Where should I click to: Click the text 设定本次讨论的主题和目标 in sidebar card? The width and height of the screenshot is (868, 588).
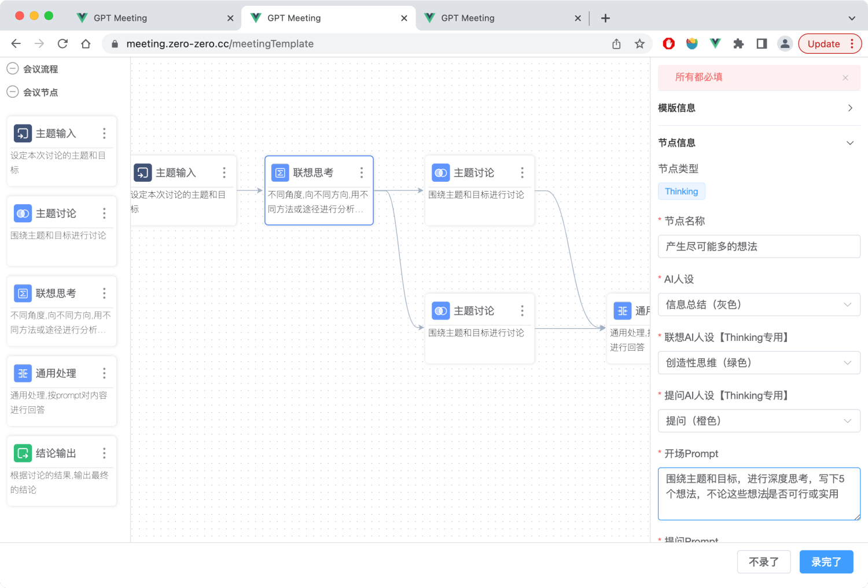58,163
